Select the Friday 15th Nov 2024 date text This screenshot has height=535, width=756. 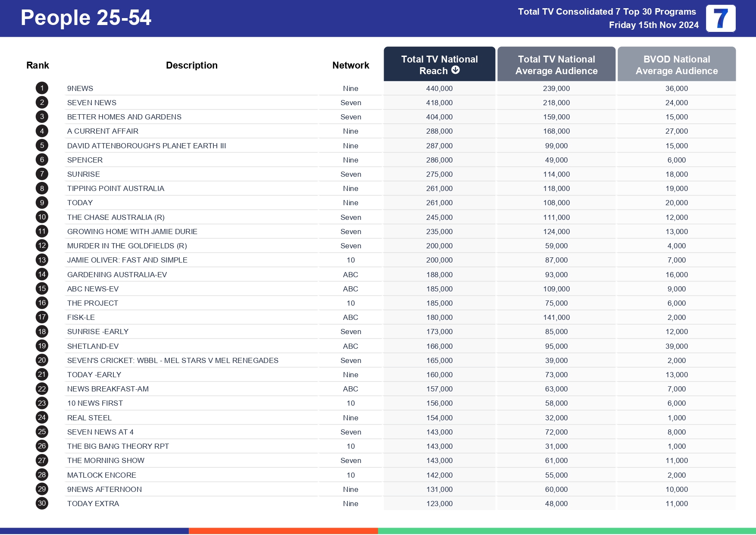tap(654, 25)
